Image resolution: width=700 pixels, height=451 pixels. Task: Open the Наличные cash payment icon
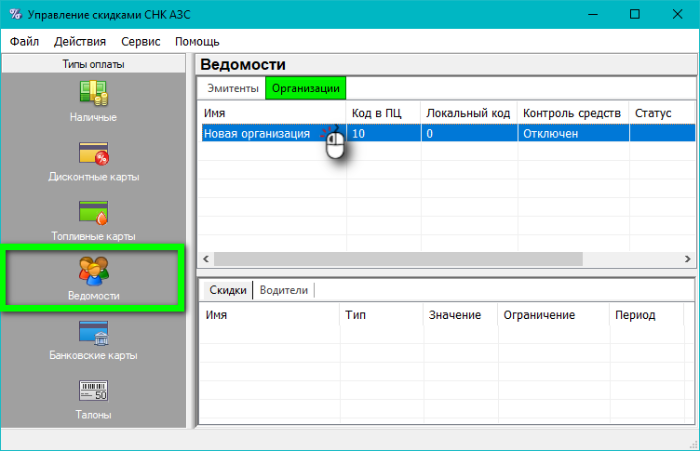tap(94, 93)
